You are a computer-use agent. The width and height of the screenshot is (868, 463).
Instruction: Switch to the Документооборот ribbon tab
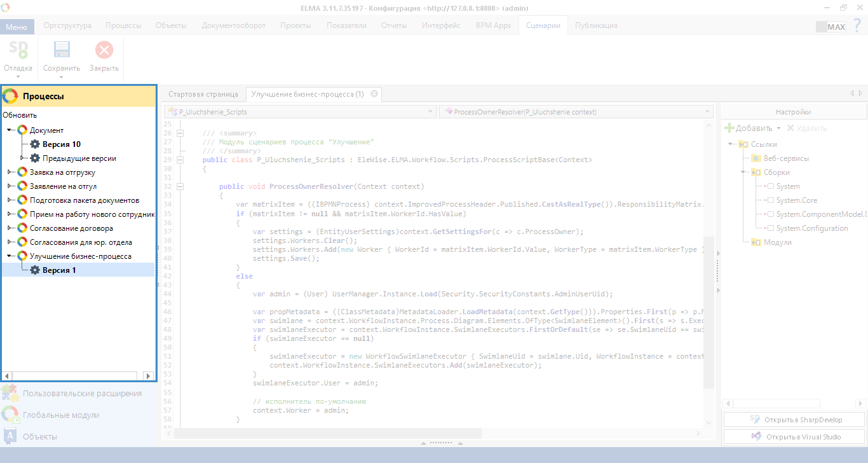coord(233,25)
